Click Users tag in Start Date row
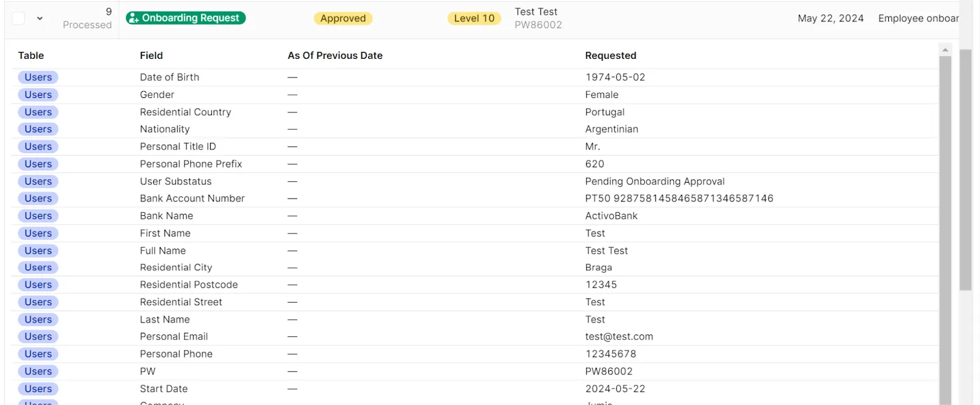The image size is (980, 405). (x=38, y=388)
